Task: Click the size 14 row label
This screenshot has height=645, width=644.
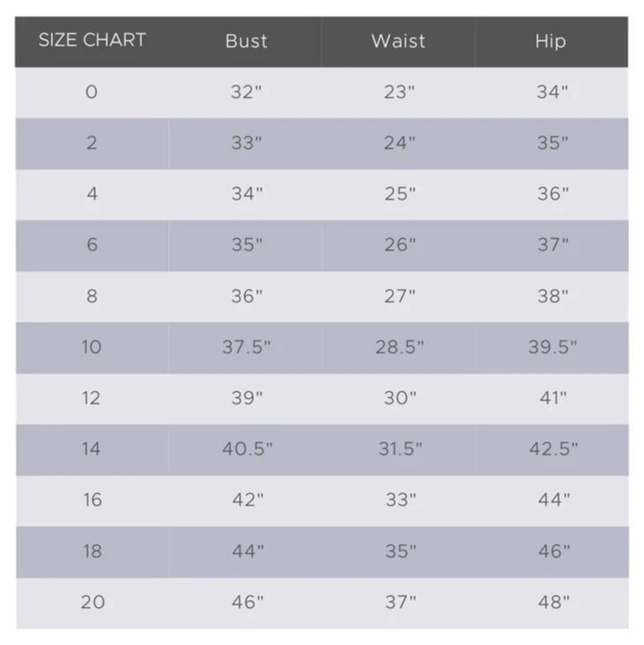Action: (x=92, y=449)
